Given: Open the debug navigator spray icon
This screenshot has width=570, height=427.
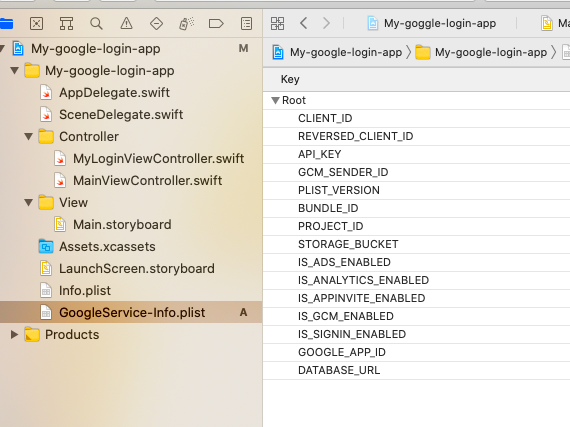Looking at the screenshot, I should 186,24.
